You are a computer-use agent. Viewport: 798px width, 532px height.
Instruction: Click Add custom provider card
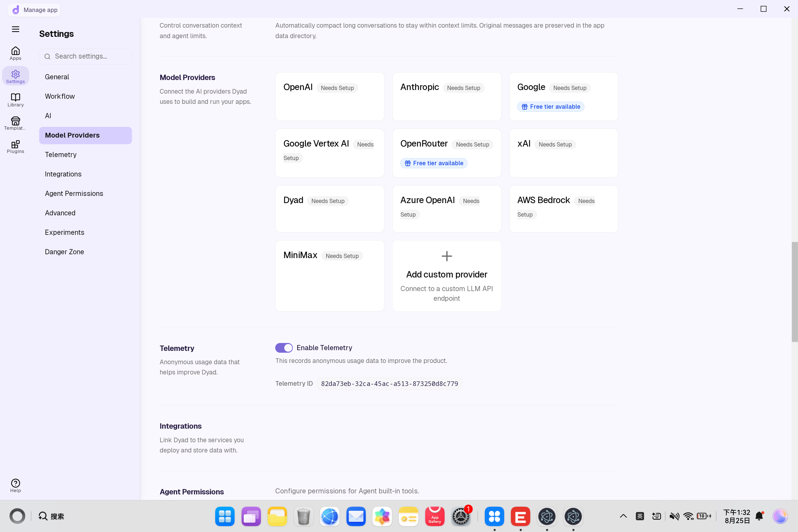tap(447, 276)
